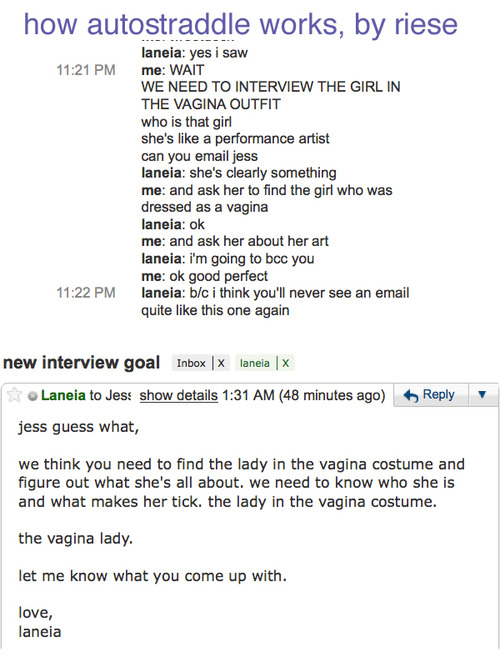
Task: Select the Inbox label tag
Action: click(191, 363)
